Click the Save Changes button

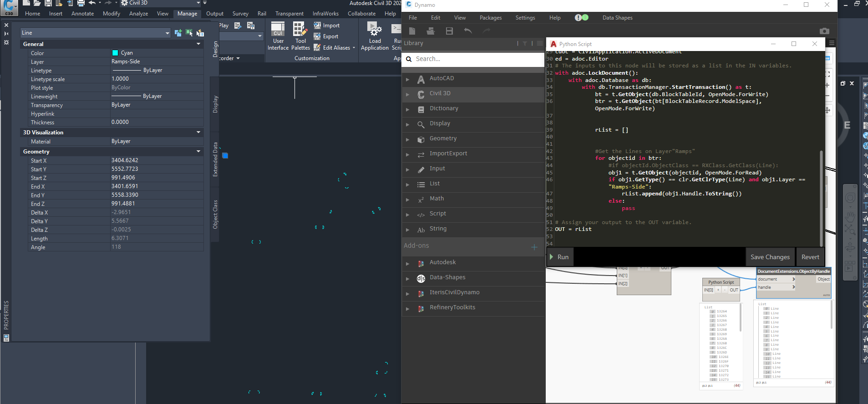coord(770,257)
